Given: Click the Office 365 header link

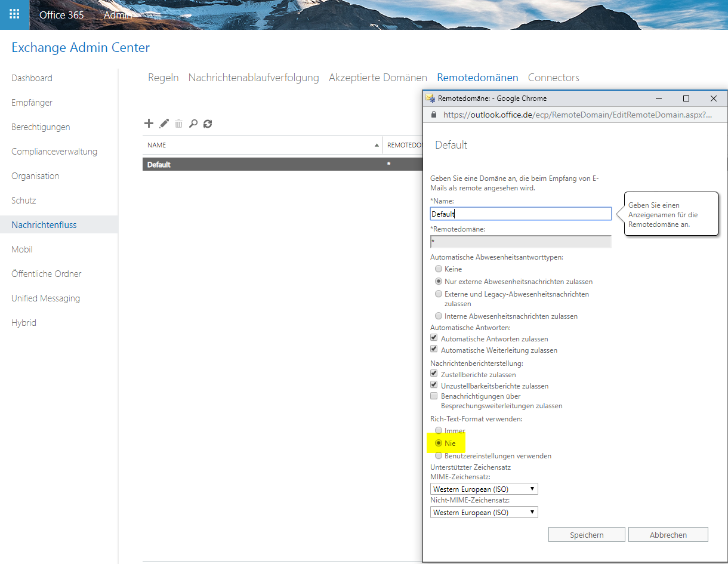Looking at the screenshot, I should tap(61, 15).
